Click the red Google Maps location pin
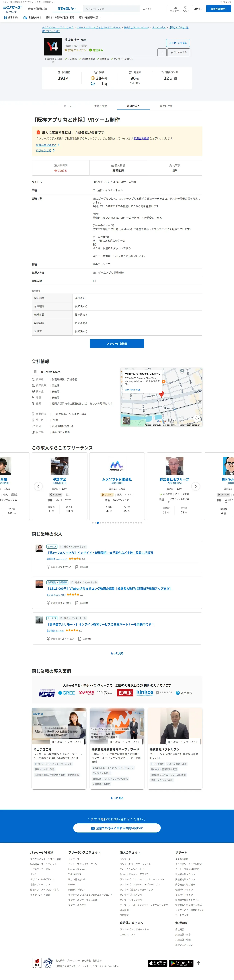 point(161,394)
